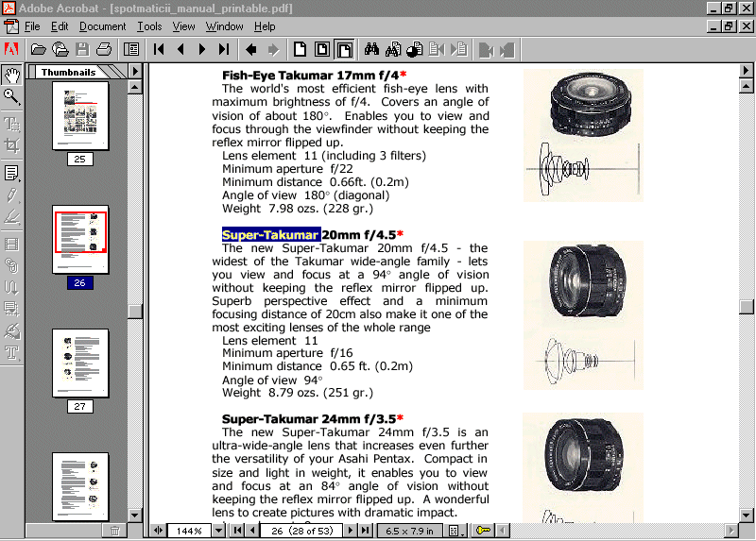Select the Text Select tool
The height and width of the screenshot is (541, 756).
click(12, 124)
